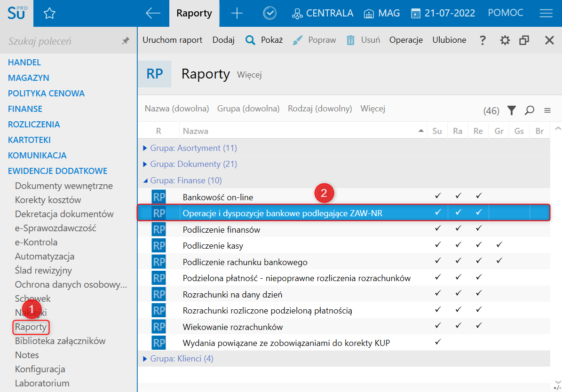Image resolution: width=562 pixels, height=392 pixels.
Task: Open a new tab with plus icon
Action: (x=237, y=14)
